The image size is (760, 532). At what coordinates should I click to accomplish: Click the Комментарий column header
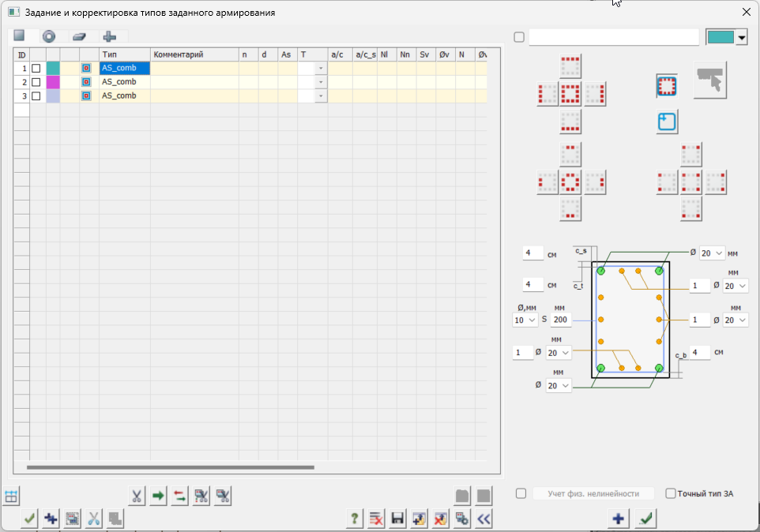tap(194, 54)
